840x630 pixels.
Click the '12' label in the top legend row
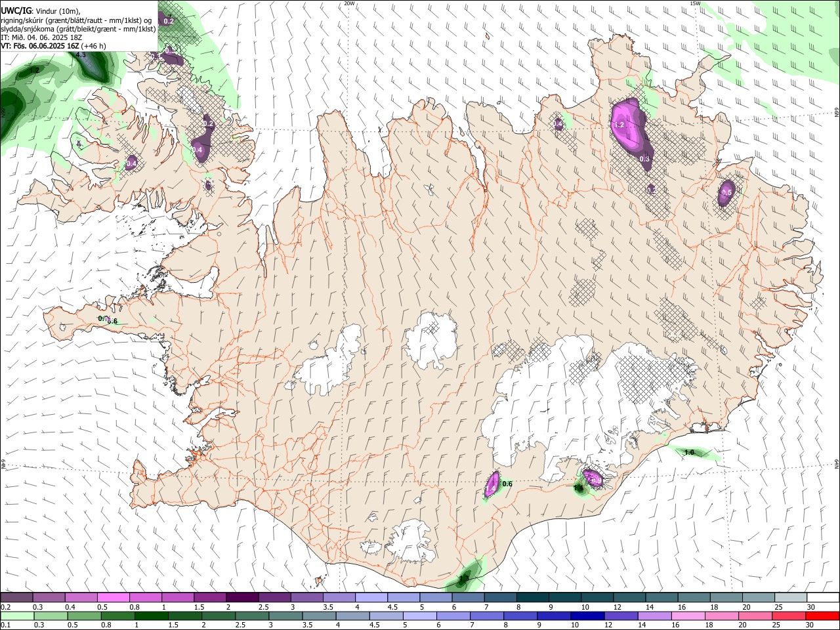click(617, 607)
